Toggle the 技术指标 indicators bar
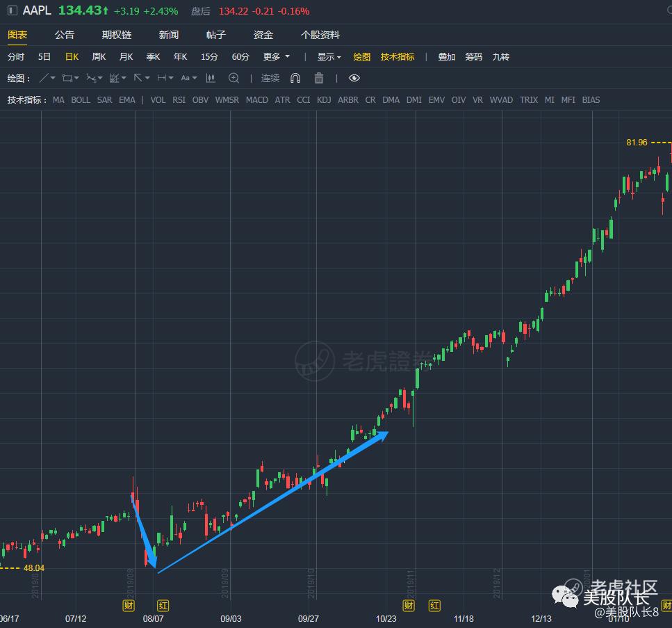The height and width of the screenshot is (628, 672). point(398,56)
